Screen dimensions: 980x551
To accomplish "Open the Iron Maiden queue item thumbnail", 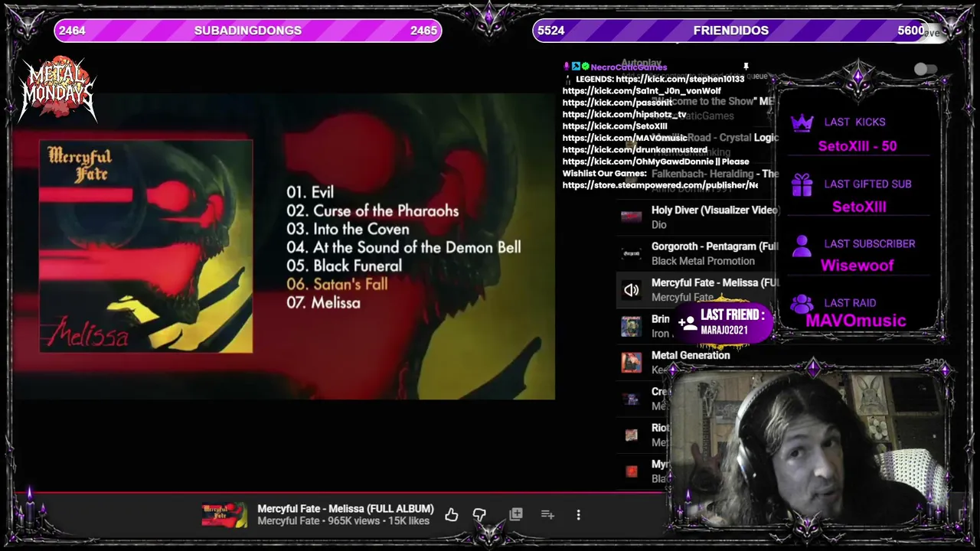I will pyautogui.click(x=632, y=326).
